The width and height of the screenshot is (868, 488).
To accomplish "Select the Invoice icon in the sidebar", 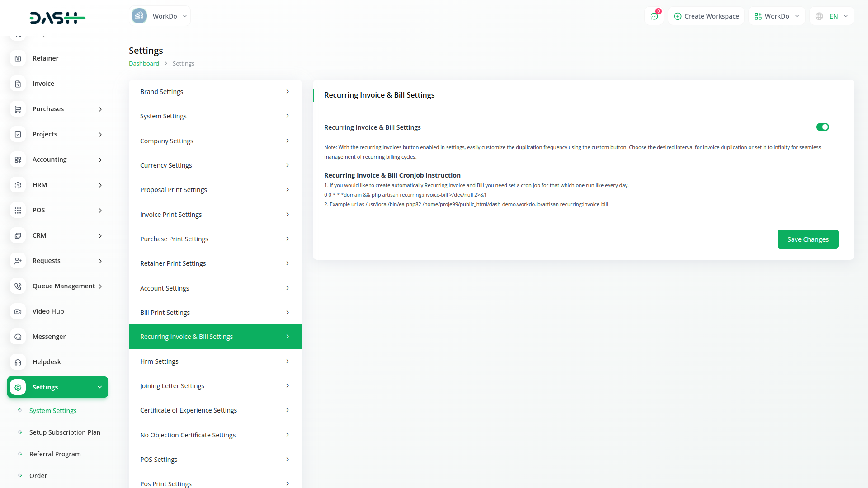I will click(18, 84).
